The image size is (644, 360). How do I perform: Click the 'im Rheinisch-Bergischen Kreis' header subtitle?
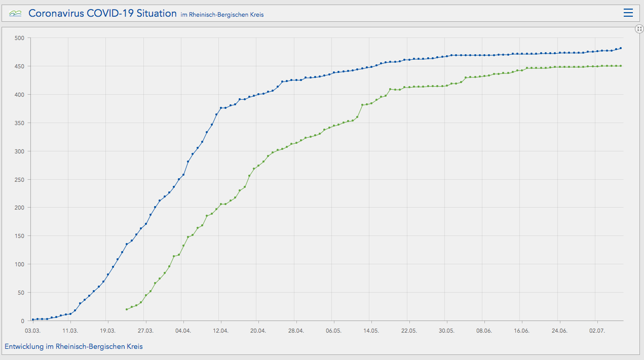pos(222,15)
